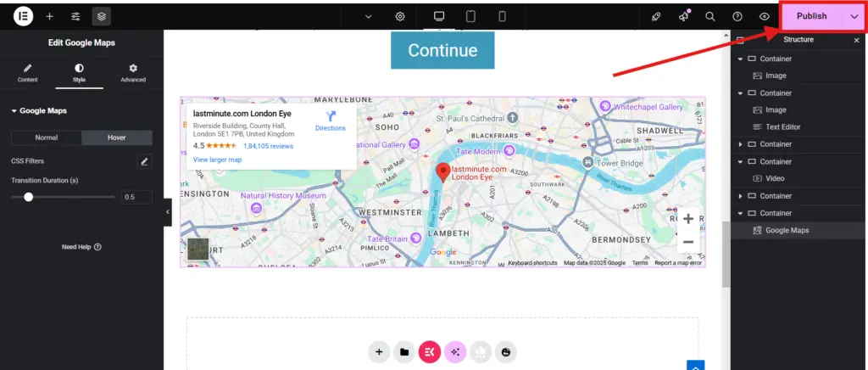Click the Natural History Museum map marker
Screen dimensions: 868x370
pyautogui.click(x=256, y=208)
